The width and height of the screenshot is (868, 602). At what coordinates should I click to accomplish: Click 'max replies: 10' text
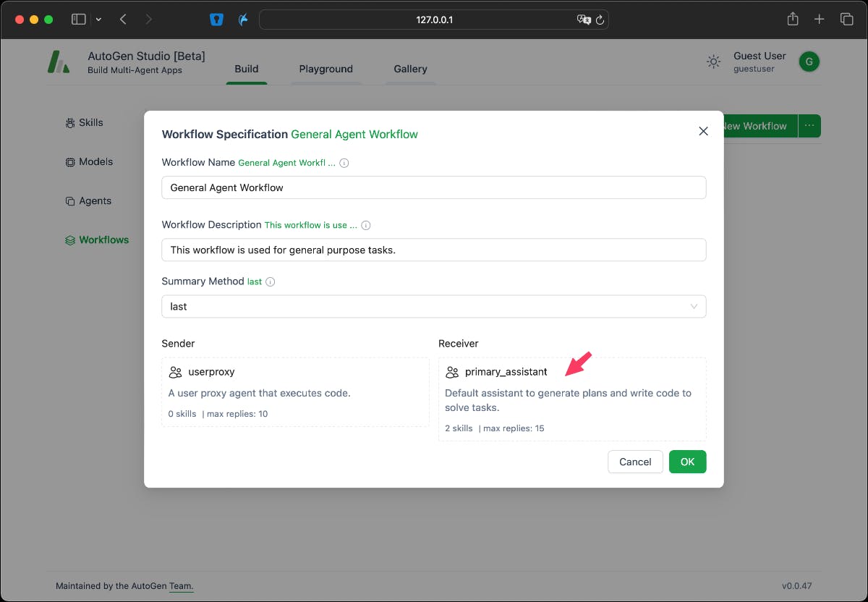pos(237,414)
